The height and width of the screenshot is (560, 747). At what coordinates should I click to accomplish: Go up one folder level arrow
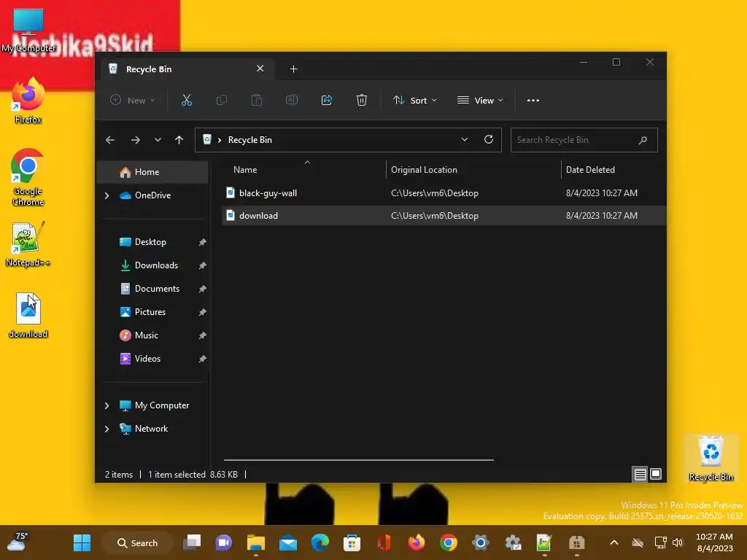[179, 140]
